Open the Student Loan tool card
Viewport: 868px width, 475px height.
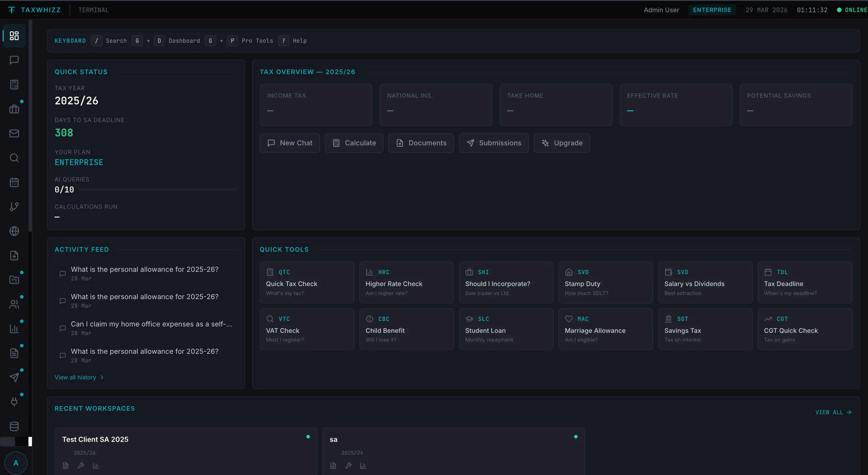pos(506,329)
